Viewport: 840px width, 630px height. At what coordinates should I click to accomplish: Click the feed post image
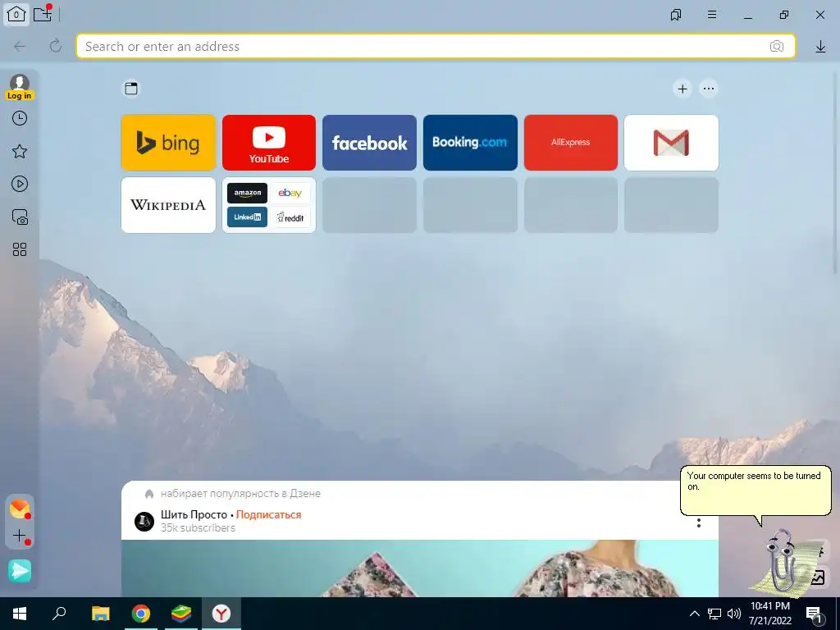419,568
